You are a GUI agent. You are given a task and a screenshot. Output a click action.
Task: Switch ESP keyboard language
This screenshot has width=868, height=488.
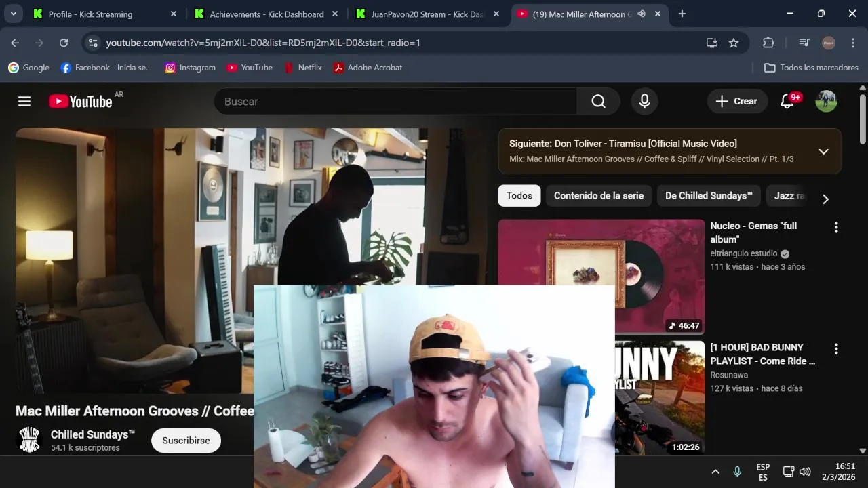pos(763,472)
